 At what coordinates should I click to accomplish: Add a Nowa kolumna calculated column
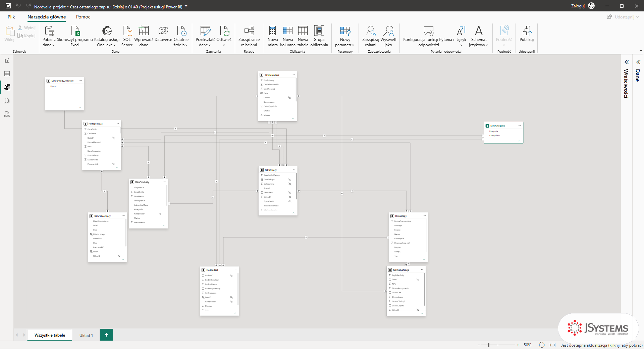point(288,36)
